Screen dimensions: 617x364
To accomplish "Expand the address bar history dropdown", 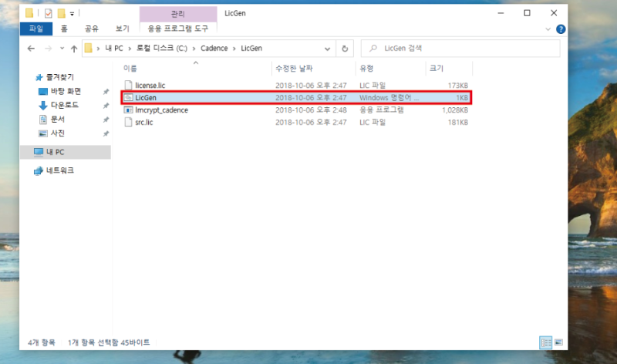I will point(327,49).
